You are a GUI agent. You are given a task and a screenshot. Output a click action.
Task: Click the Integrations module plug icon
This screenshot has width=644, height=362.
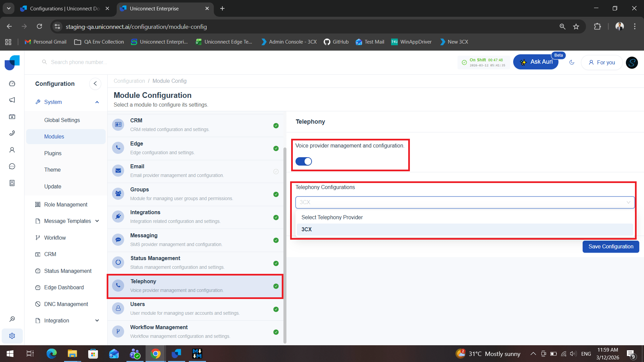tap(118, 217)
